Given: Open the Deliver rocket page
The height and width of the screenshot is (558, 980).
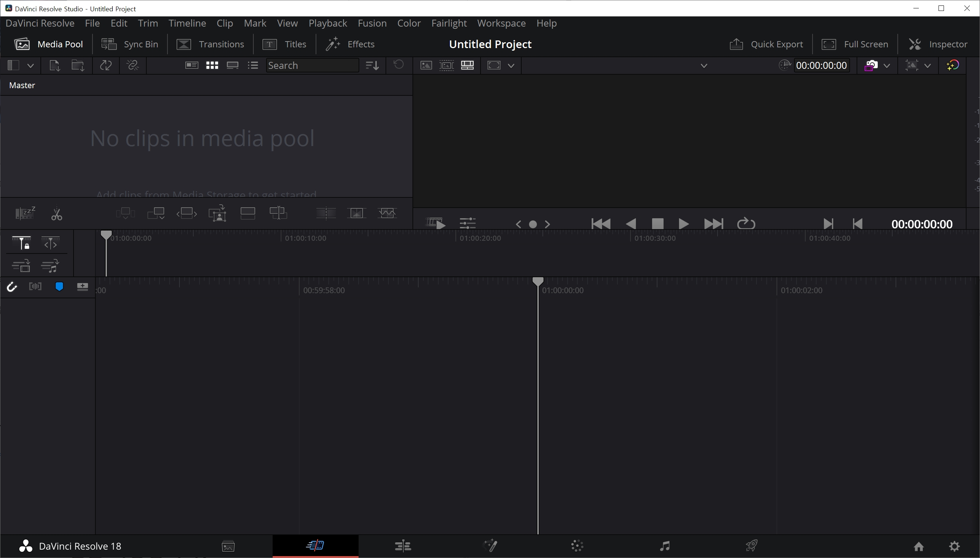Looking at the screenshot, I should 751,545.
